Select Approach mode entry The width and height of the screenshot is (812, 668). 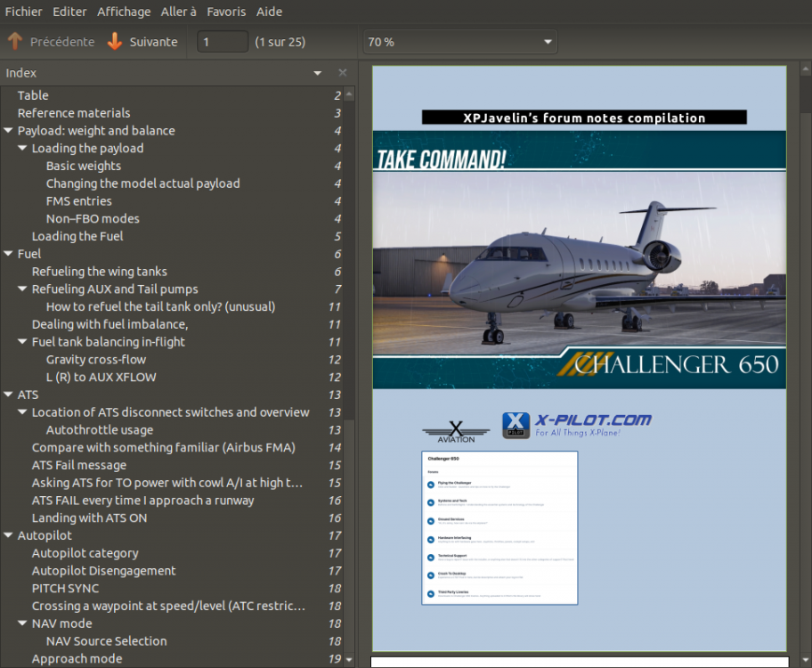[77, 659]
